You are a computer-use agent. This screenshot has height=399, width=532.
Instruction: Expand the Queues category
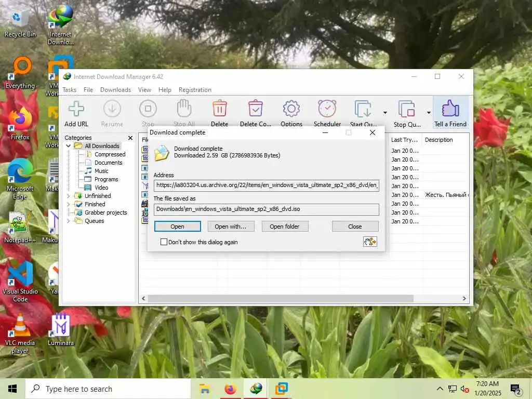click(x=68, y=221)
